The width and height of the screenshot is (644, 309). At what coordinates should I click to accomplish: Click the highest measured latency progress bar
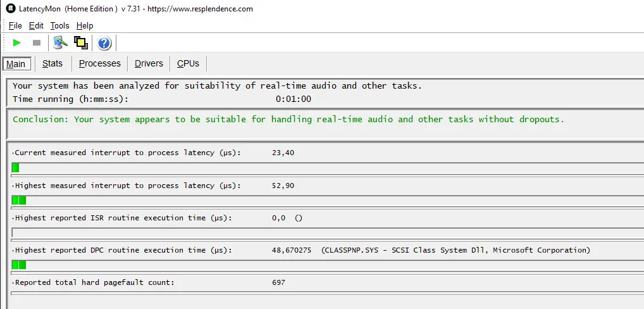coord(328,200)
